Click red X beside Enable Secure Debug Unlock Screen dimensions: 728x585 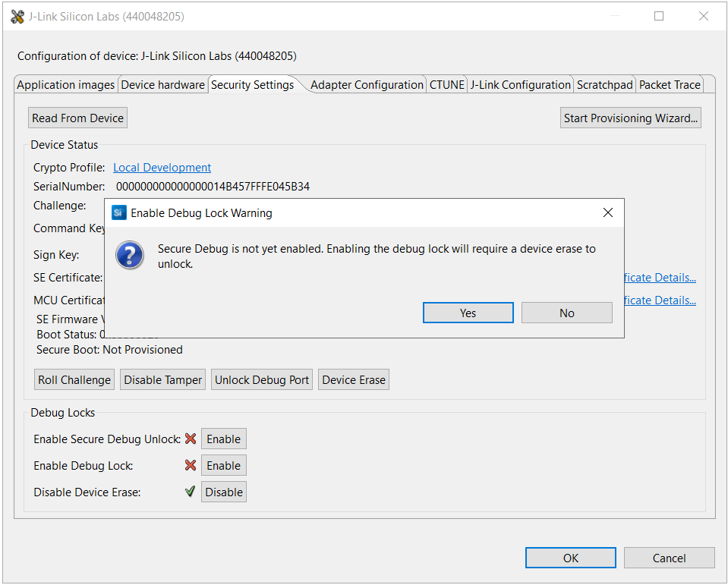click(x=191, y=439)
